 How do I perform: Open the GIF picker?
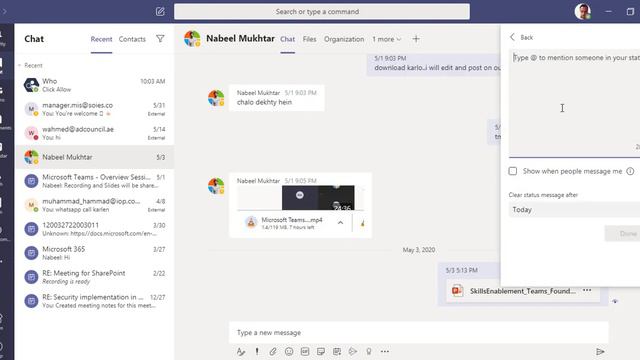(x=305, y=351)
